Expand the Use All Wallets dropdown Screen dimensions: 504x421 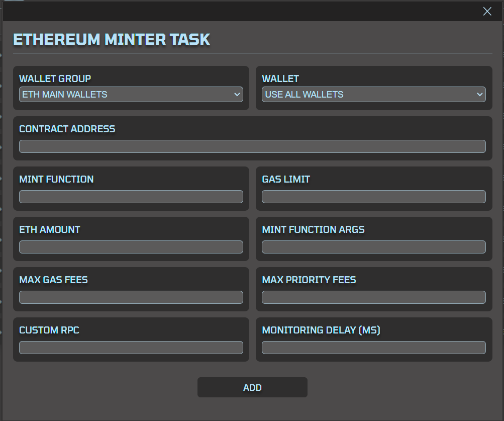[x=373, y=95]
